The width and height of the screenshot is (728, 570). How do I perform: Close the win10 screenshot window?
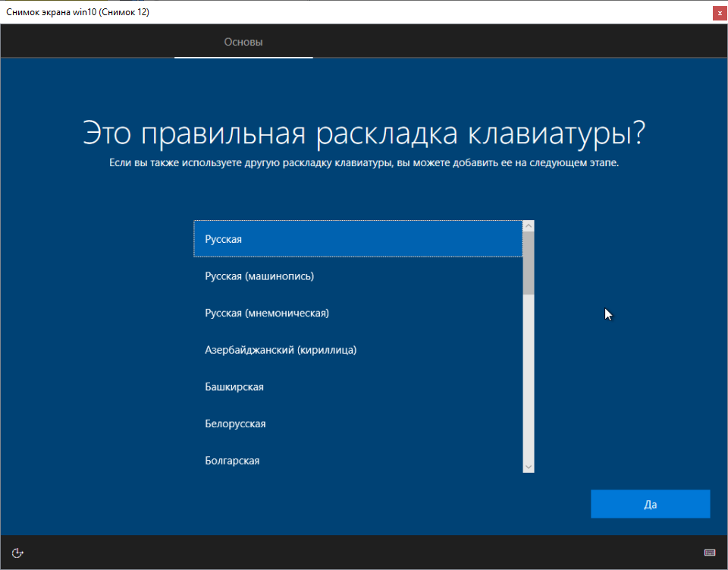[x=720, y=13]
